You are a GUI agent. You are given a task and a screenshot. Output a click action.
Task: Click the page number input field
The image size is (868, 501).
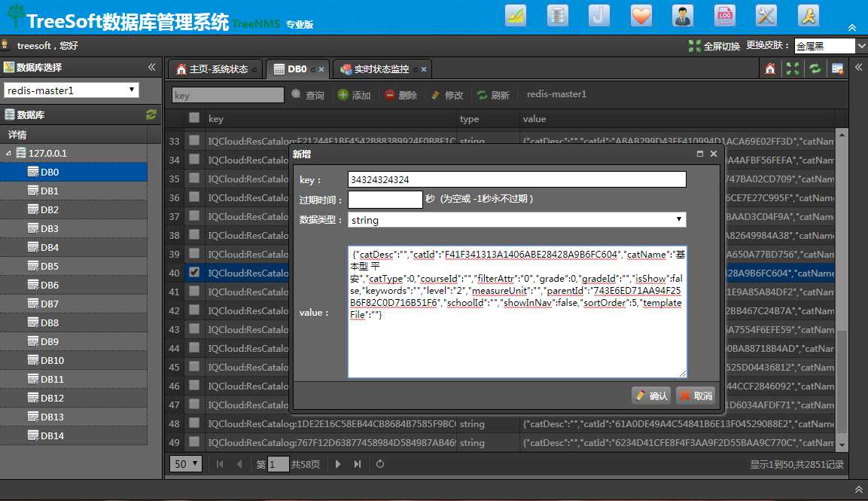click(x=278, y=464)
